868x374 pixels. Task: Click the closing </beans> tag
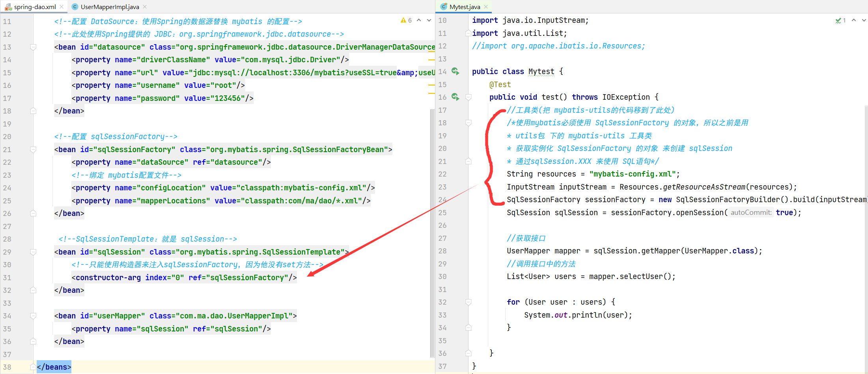(54, 367)
